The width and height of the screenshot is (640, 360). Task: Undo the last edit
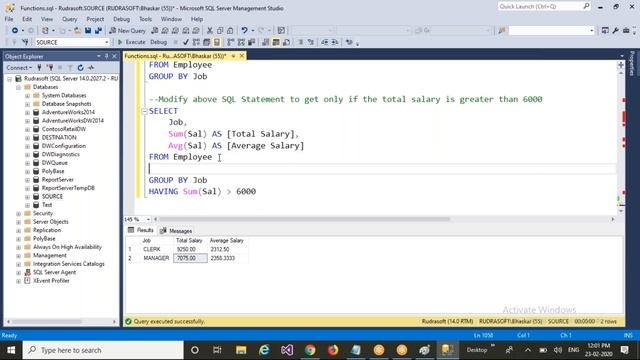click(x=244, y=31)
